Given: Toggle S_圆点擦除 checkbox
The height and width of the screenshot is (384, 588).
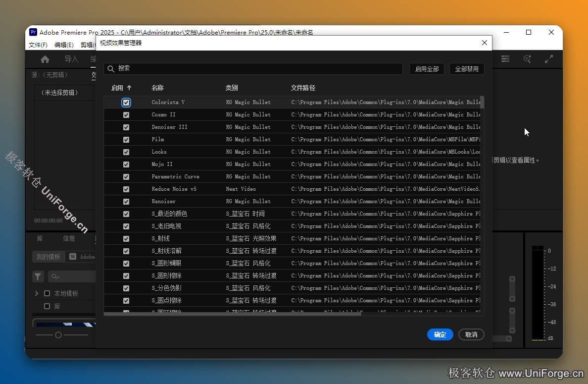Looking at the screenshot, I should pos(126,301).
